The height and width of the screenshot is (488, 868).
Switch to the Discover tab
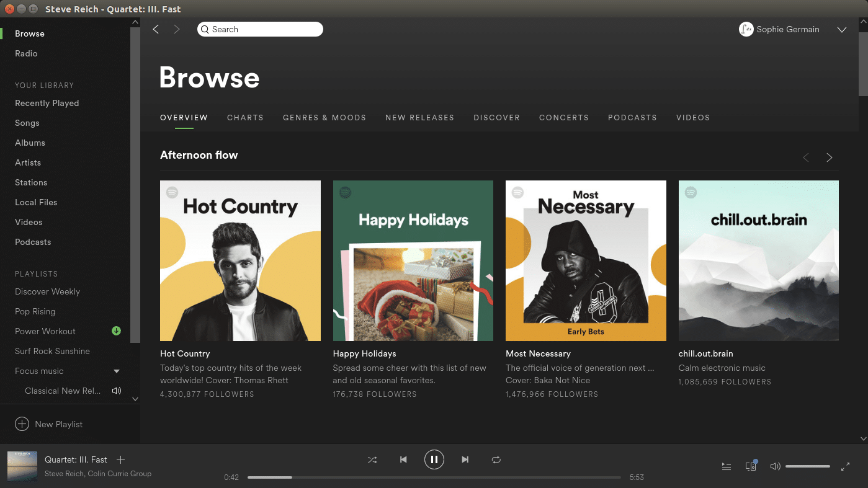pos(496,117)
